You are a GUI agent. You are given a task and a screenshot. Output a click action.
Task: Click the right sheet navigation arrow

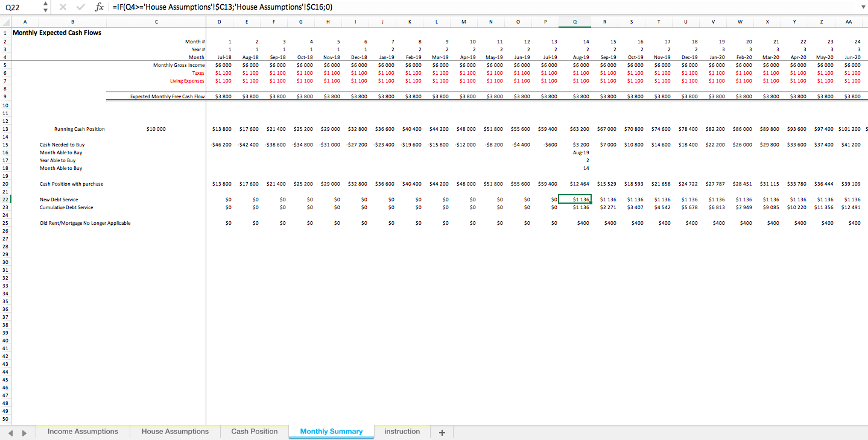(24, 432)
